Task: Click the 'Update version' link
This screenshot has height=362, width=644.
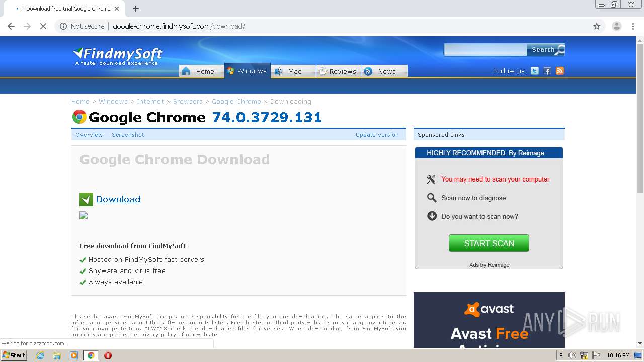Action: pos(377,135)
